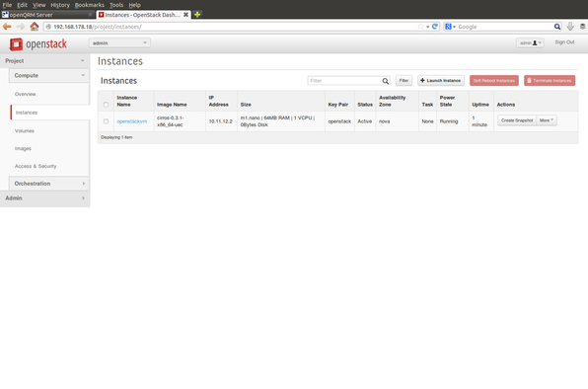Go to Volumes in the sidebar
588x389 pixels.
pyautogui.click(x=25, y=131)
